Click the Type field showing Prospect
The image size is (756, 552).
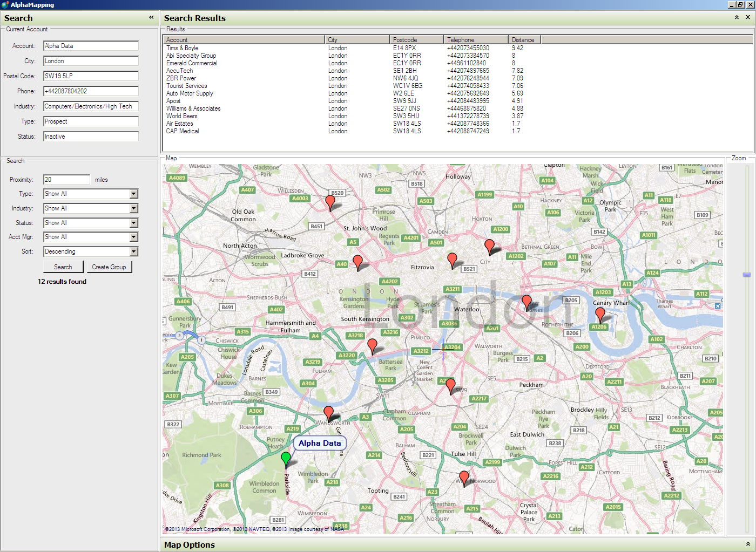[x=91, y=121]
